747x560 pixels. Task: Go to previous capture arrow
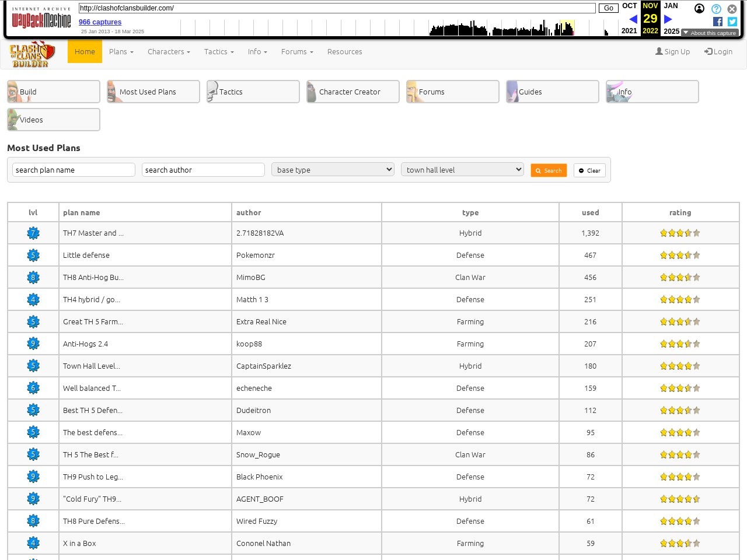pos(633,19)
